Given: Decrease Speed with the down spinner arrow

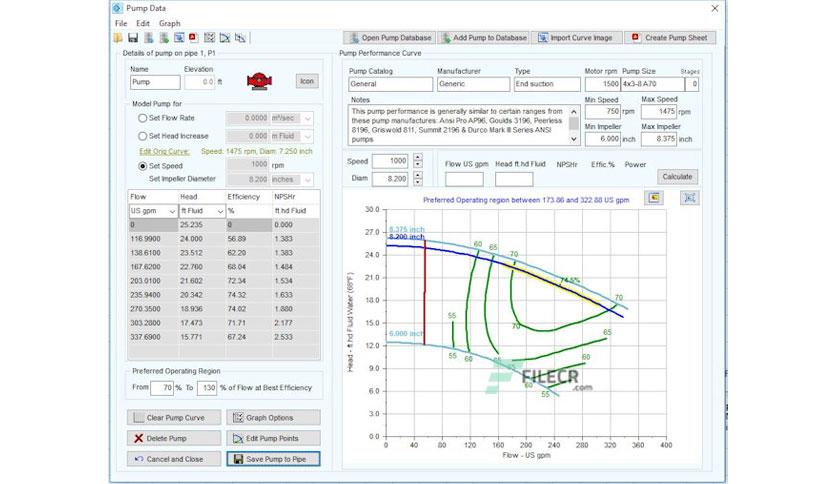Looking at the screenshot, I should point(418,164).
